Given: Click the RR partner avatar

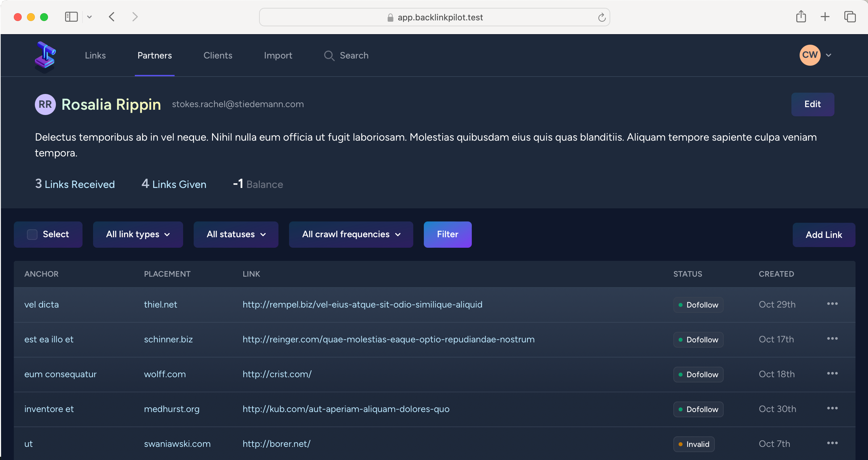Looking at the screenshot, I should click(45, 104).
